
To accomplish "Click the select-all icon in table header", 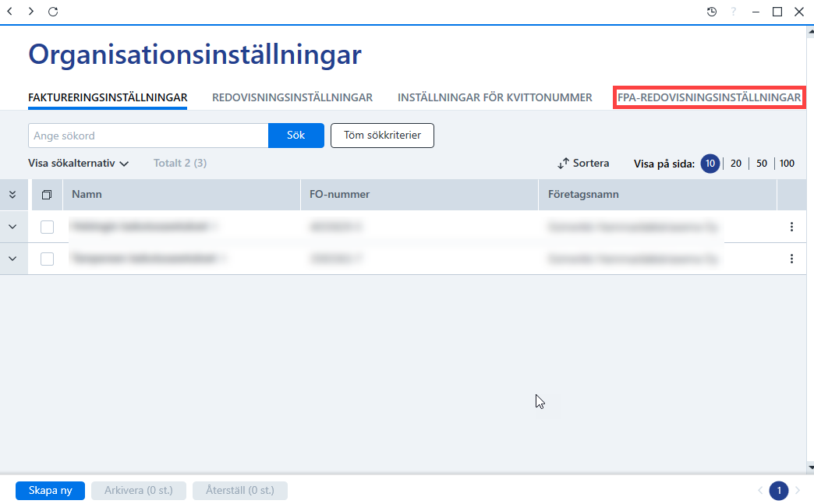I will tap(47, 195).
